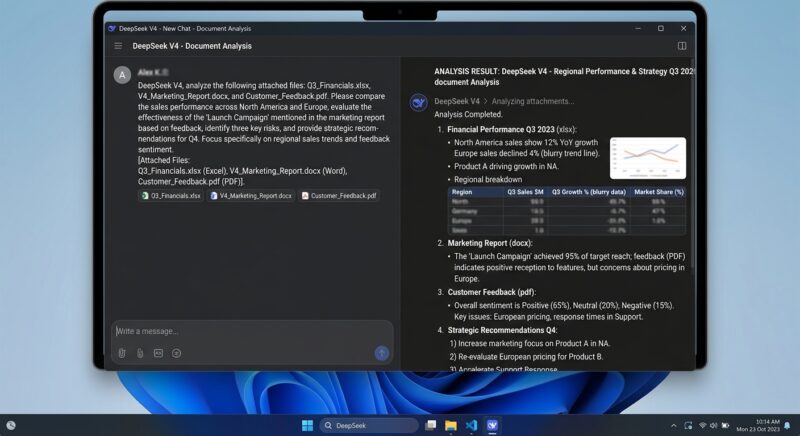Click the user avatar with letter A
800x436 pixels.
(122, 75)
